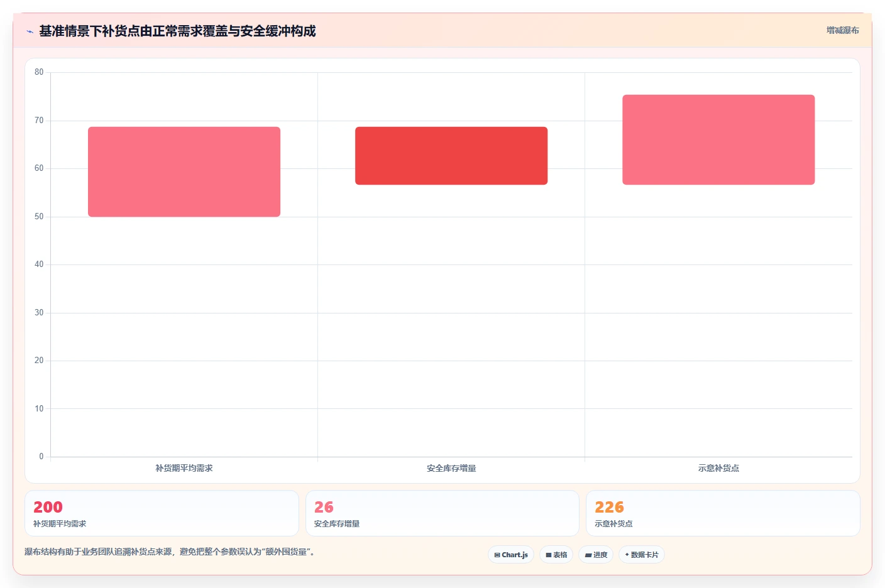Click the 安全库存增量 card caption
This screenshot has height=588, width=885.
coord(337,524)
